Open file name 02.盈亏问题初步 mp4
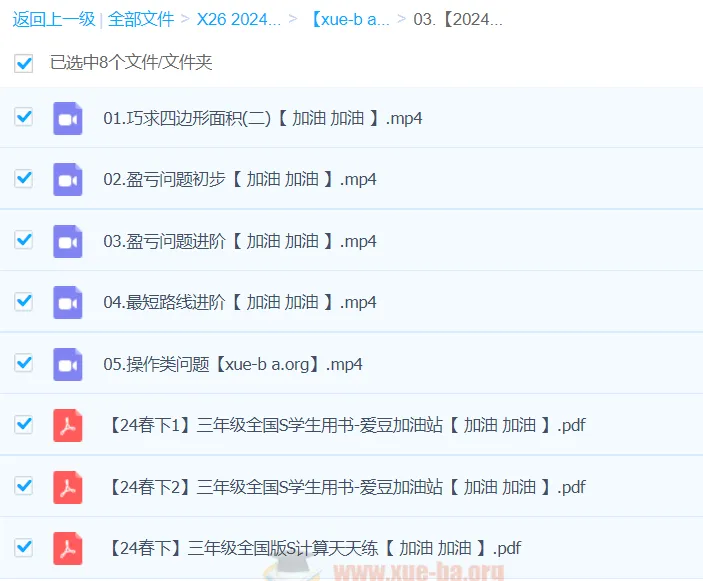The image size is (703, 581). (240, 180)
